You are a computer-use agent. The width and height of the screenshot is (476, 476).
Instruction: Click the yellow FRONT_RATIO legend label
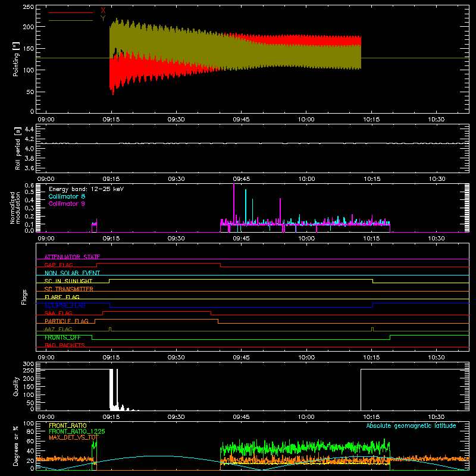pyautogui.click(x=68, y=425)
